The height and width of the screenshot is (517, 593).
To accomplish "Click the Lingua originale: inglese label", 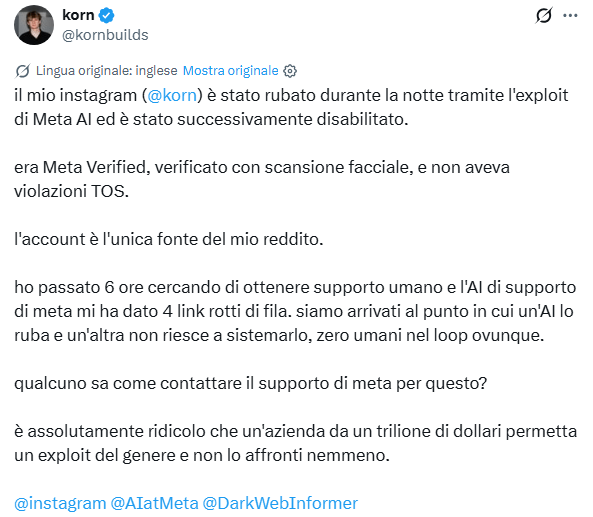I will pos(107,71).
